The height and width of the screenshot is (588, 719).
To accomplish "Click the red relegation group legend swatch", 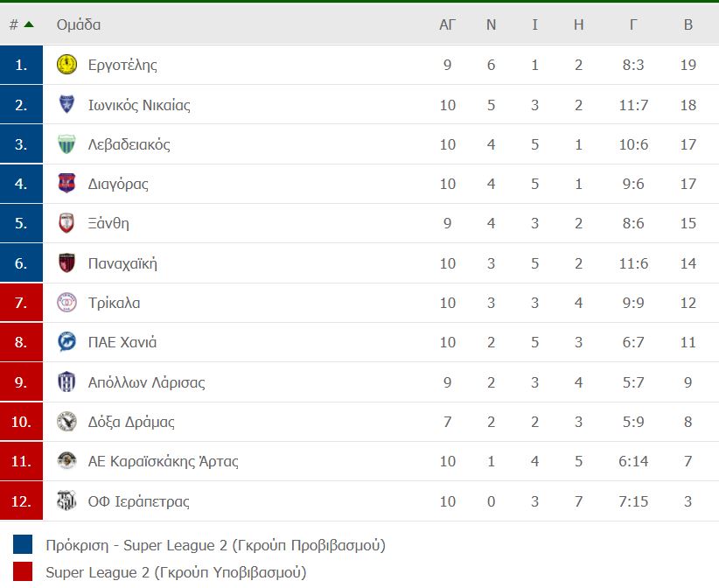I will tap(23, 571).
